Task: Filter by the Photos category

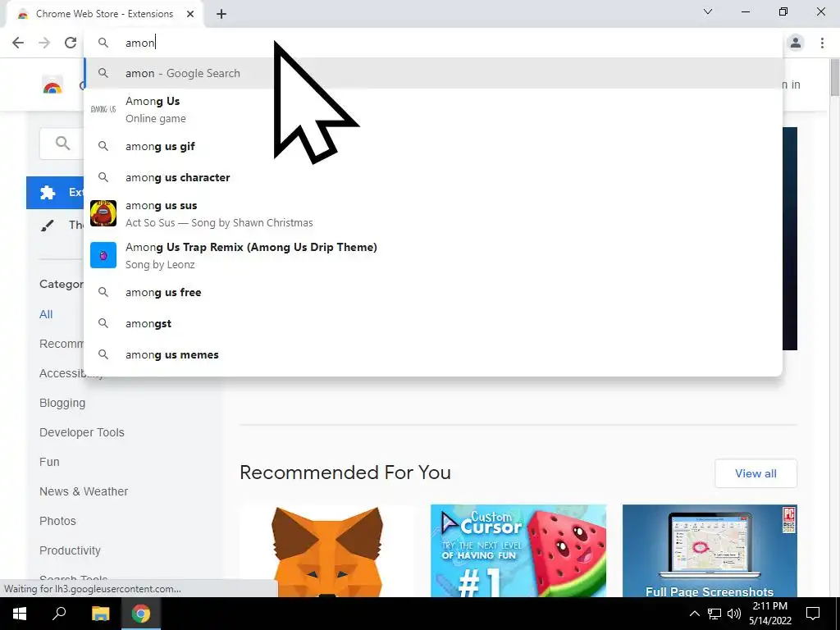Action: pos(57,521)
